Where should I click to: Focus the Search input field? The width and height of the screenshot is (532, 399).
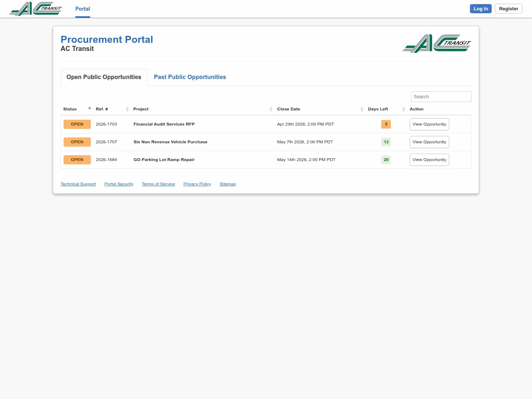click(x=441, y=97)
